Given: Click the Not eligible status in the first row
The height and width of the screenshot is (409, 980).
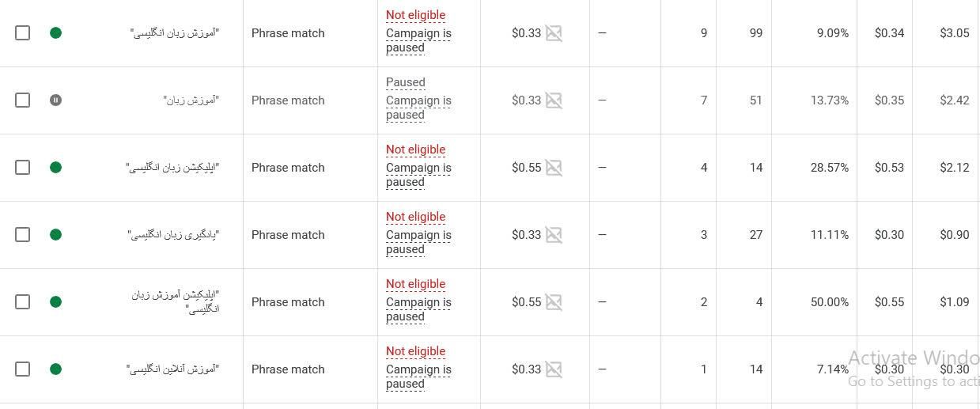Looking at the screenshot, I should 415,15.
